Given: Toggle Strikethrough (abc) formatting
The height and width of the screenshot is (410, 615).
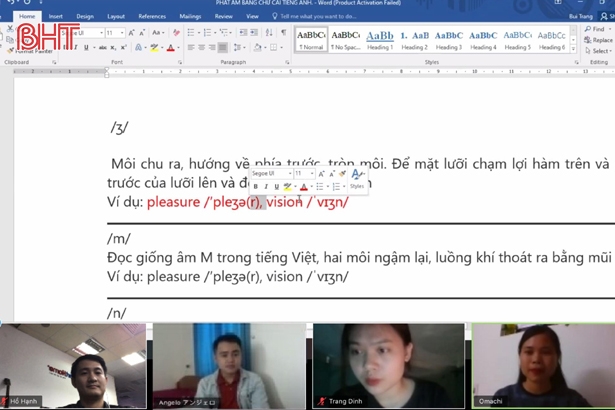Looking at the screenshot, I should click(103, 47).
